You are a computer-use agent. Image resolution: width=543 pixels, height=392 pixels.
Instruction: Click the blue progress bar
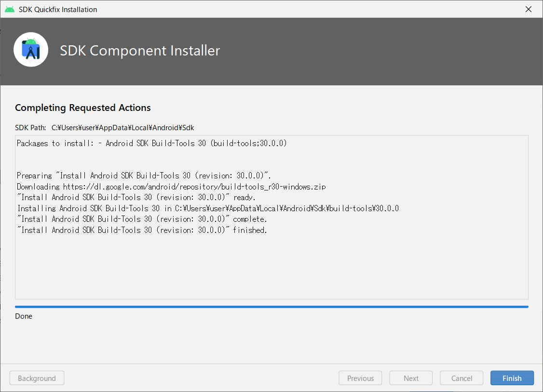(271, 306)
